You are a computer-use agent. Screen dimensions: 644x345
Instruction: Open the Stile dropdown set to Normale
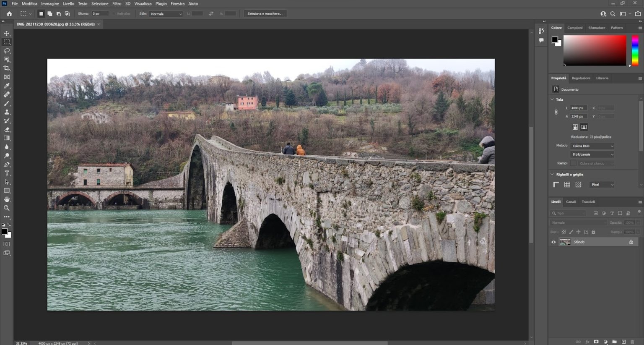[x=166, y=14]
